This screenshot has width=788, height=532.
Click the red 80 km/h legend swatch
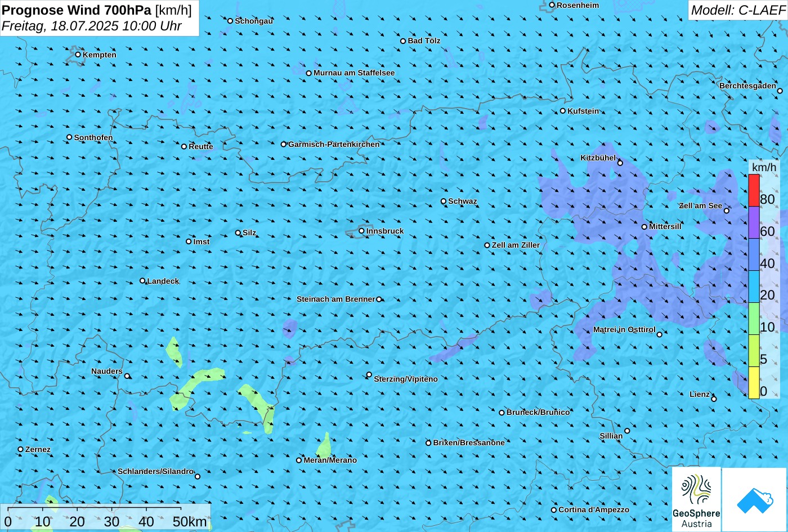754,191
